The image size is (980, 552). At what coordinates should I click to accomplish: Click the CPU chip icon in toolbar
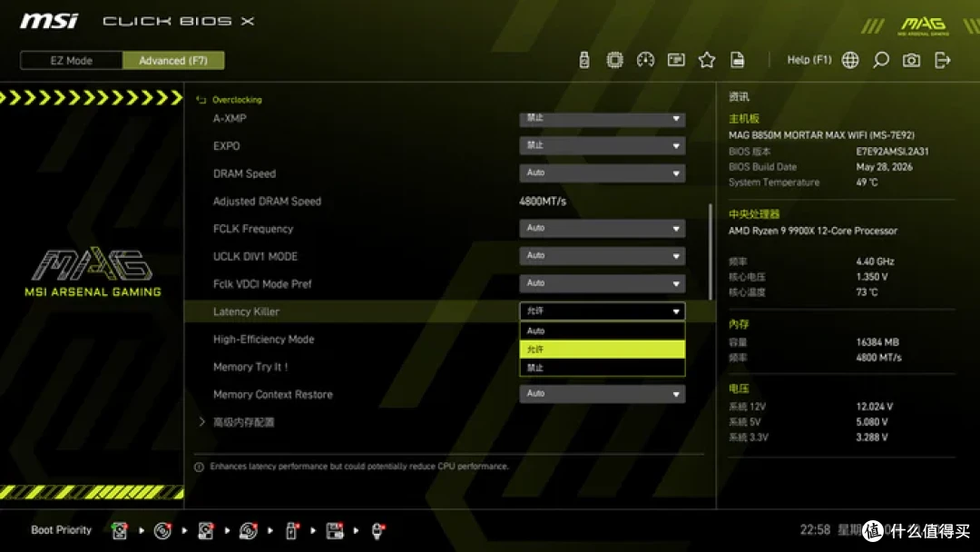click(x=614, y=60)
